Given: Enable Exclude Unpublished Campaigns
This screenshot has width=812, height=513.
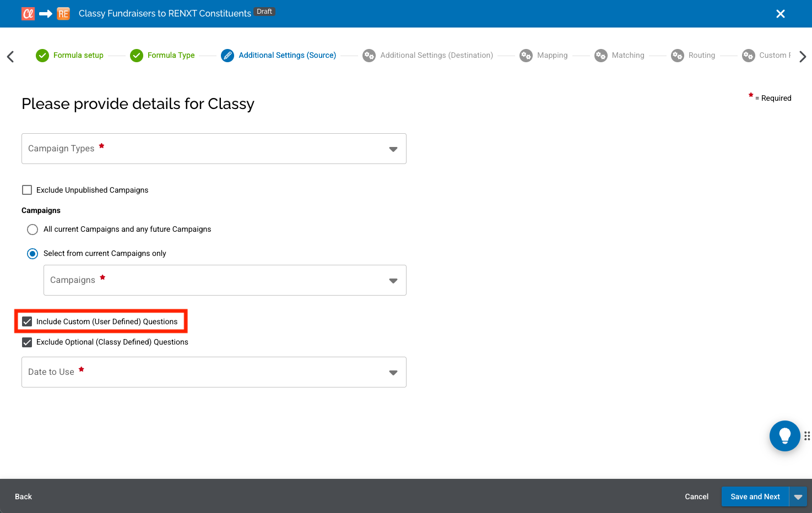Looking at the screenshot, I should (x=27, y=189).
